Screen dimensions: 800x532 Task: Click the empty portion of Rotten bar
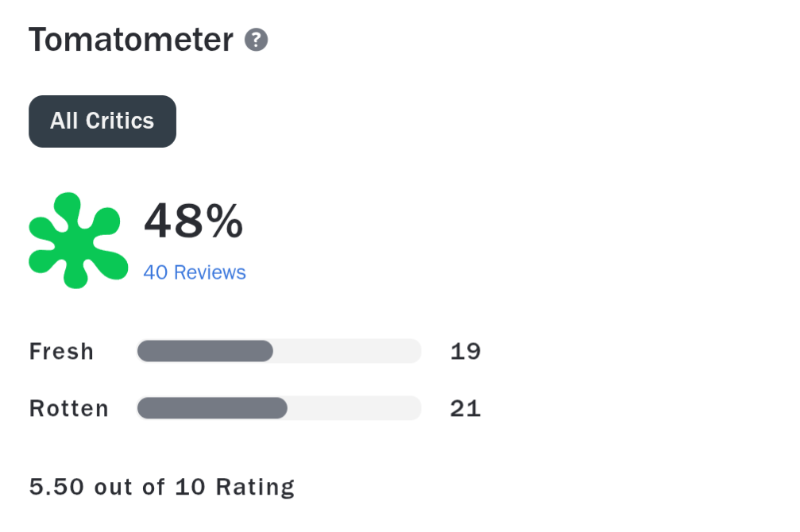(x=354, y=408)
